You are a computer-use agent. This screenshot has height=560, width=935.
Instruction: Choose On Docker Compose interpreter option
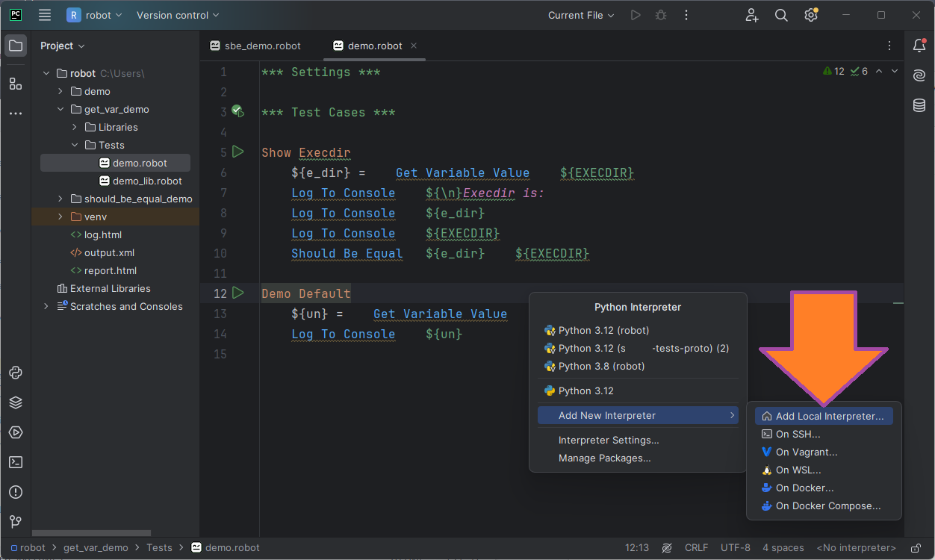coord(824,505)
